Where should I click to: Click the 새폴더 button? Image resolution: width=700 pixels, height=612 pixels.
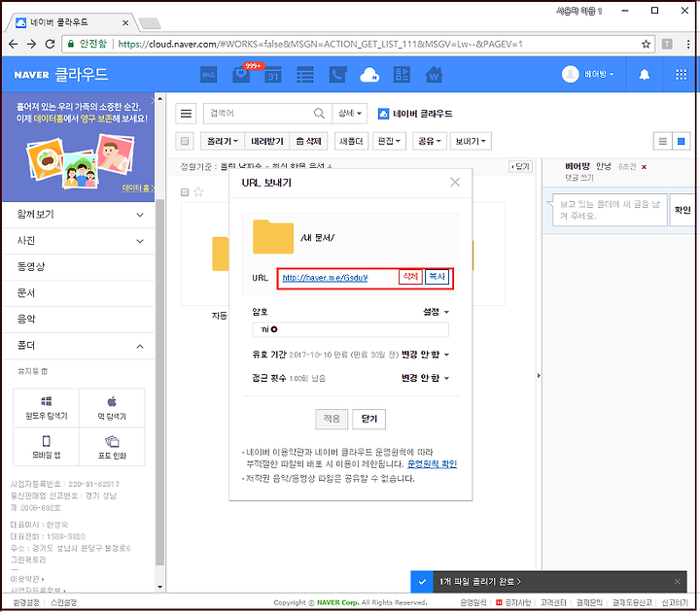pyautogui.click(x=351, y=141)
